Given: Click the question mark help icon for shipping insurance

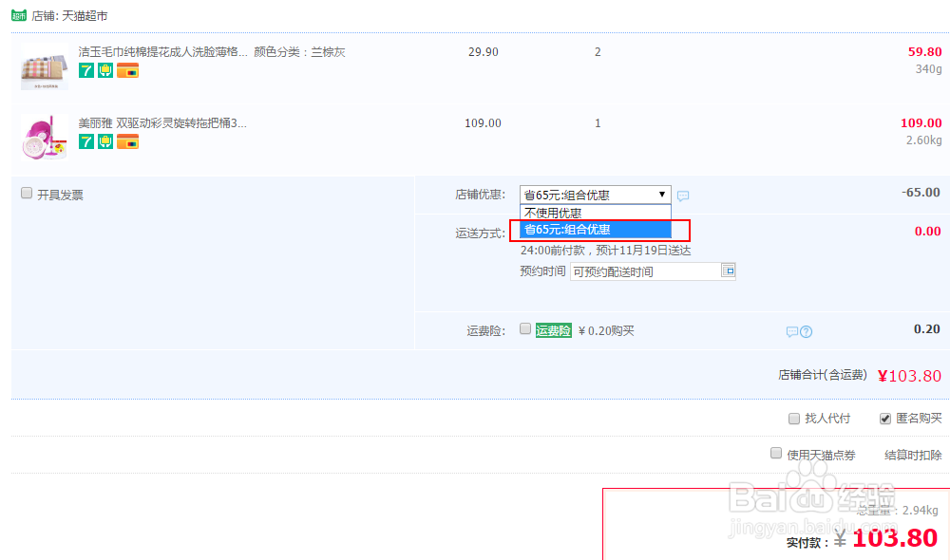Looking at the screenshot, I should tap(806, 332).
